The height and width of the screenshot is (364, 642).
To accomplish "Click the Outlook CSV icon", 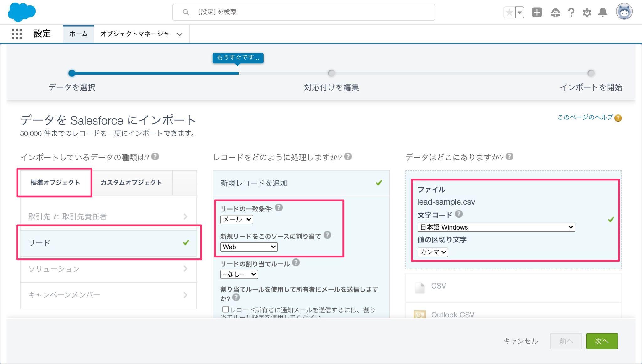I will [x=420, y=315].
